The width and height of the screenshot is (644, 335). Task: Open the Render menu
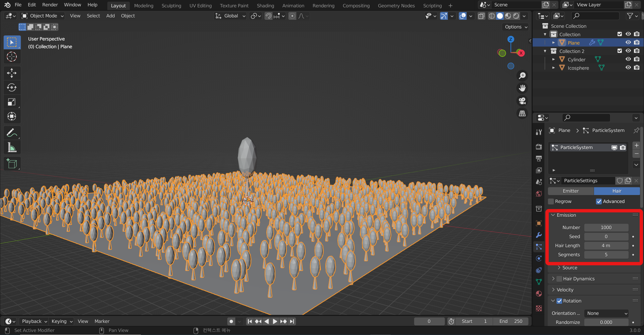pos(50,5)
